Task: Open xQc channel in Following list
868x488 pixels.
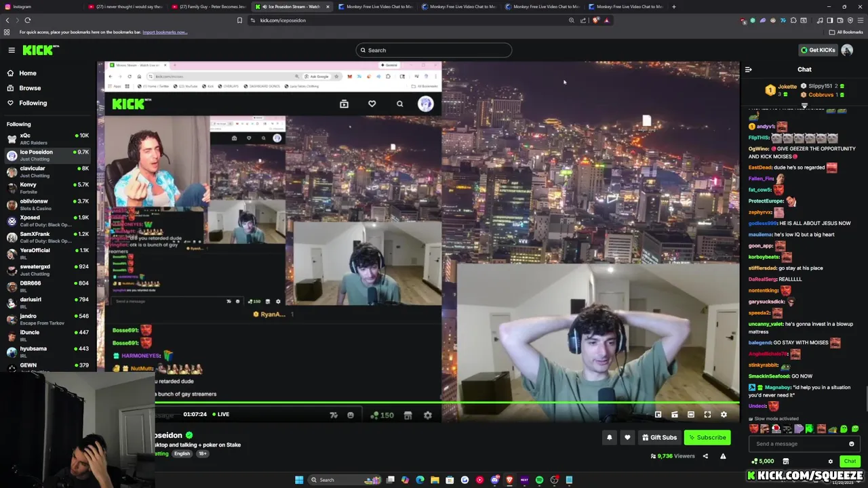Action: 47,138
